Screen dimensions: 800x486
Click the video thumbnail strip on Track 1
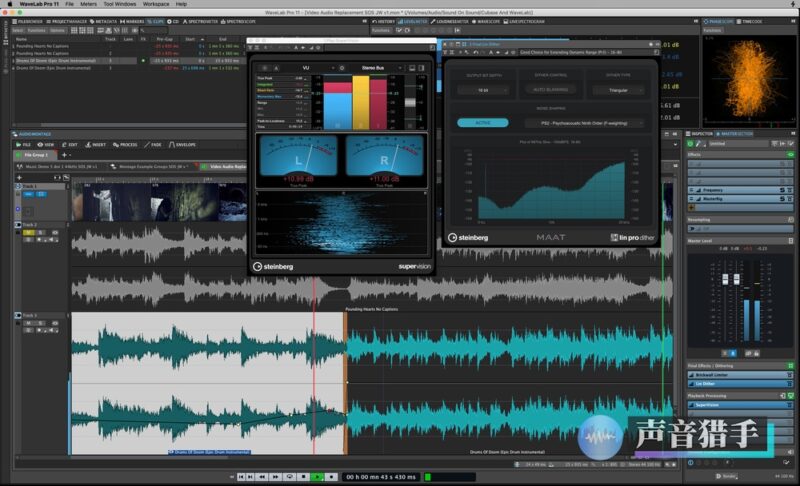tap(159, 202)
